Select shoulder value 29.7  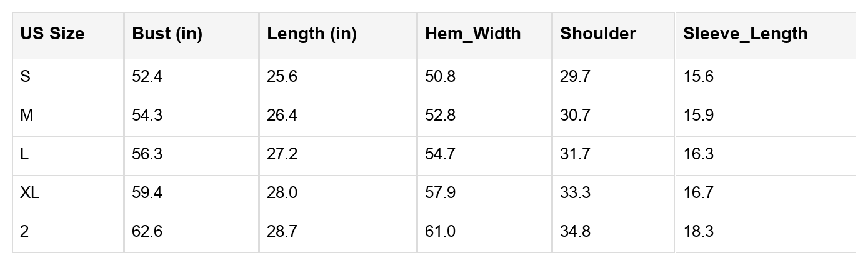pyautogui.click(x=575, y=77)
